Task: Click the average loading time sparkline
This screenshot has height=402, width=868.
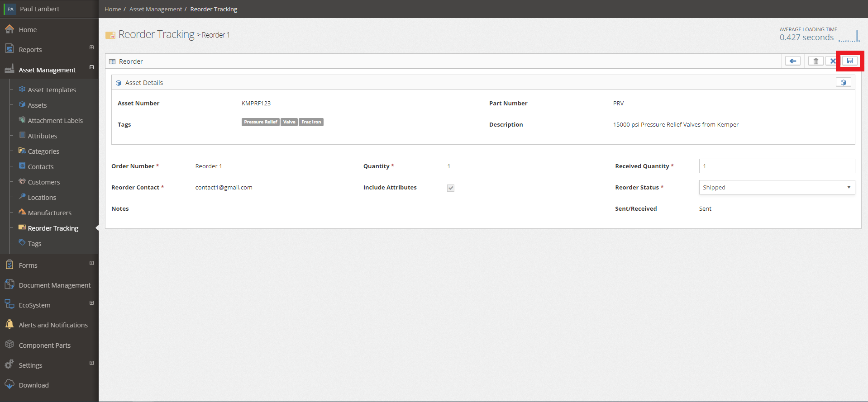Action: (849, 36)
